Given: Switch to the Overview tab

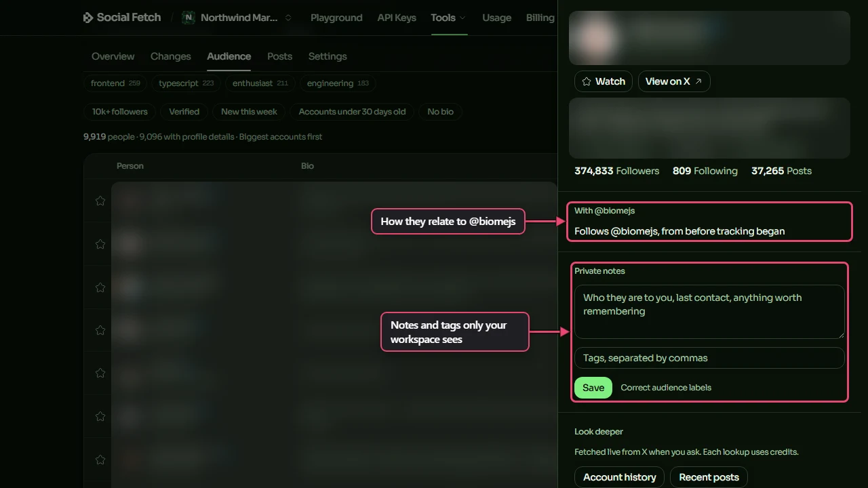Looking at the screenshot, I should 113,56.
